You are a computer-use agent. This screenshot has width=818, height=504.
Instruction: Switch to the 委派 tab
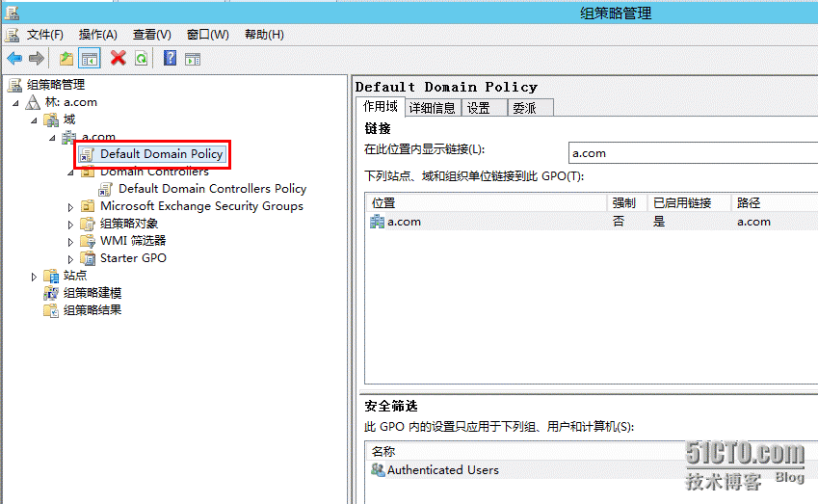tap(530, 108)
